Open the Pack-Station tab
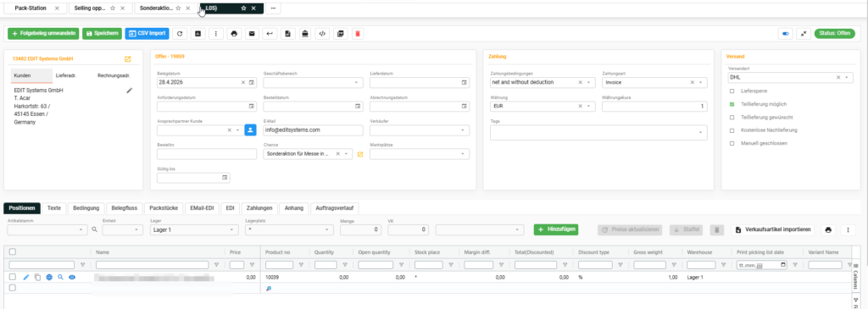868x309 pixels. tap(31, 8)
